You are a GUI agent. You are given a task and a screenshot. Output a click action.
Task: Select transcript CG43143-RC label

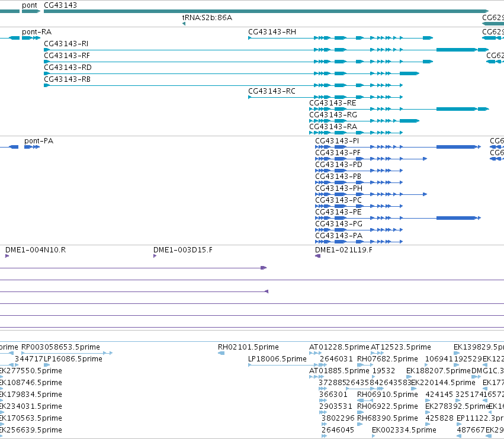272,91
